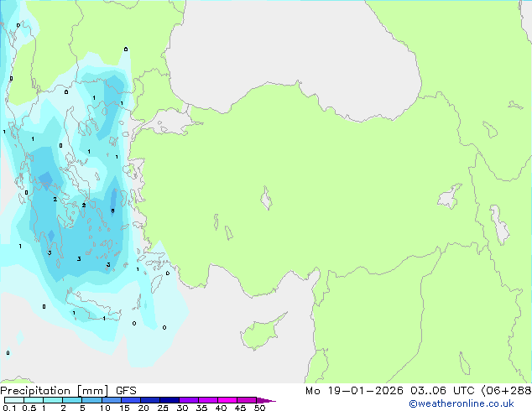The image size is (532, 411).
Task: Click the "Mo 19-01-2026" date text
Action: tap(354, 391)
